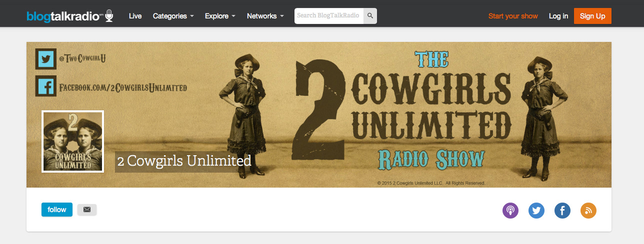Follow the 2 Cowgirls Unlimited show
644x244 pixels.
coord(57,210)
